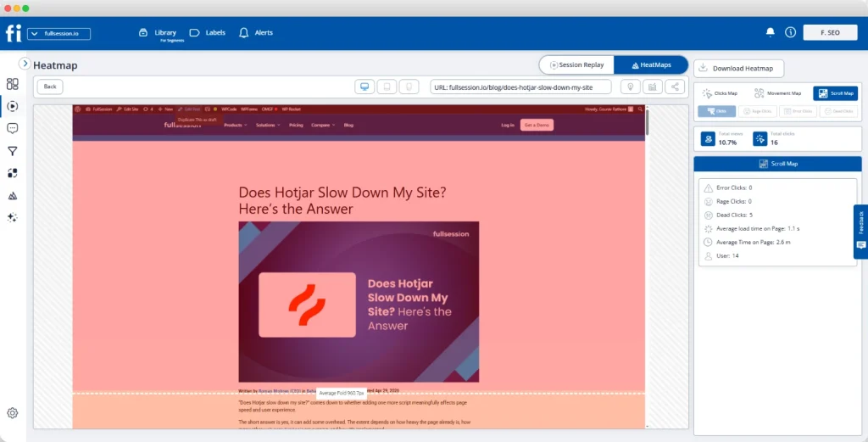Open the Labels menu item
The image size is (868, 442).
click(x=208, y=33)
